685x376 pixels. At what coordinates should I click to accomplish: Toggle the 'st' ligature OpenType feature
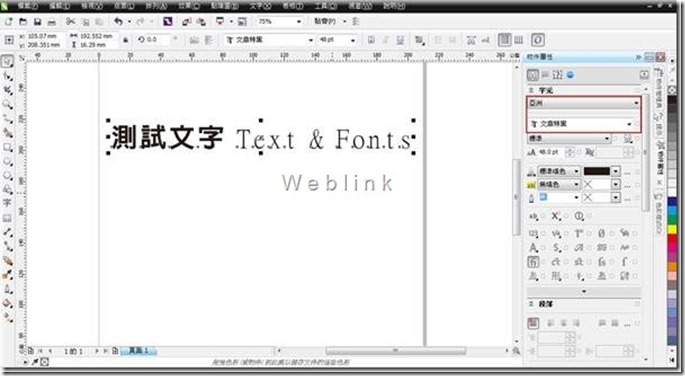point(579,262)
